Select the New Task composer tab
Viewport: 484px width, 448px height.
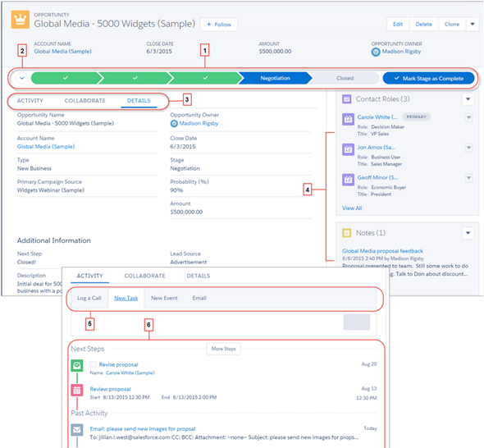click(x=126, y=298)
